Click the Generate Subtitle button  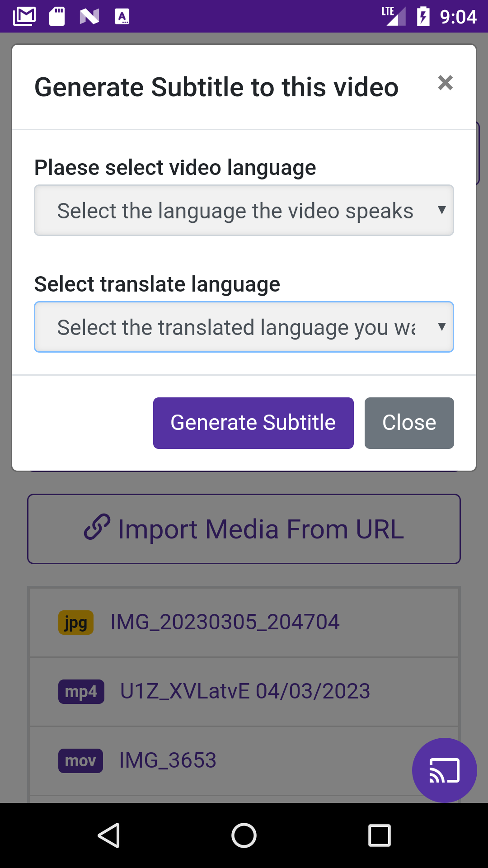(x=253, y=423)
